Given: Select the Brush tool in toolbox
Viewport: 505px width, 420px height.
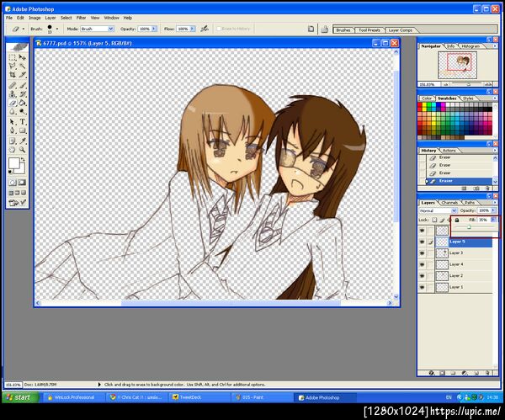Looking at the screenshot, I should [x=22, y=85].
